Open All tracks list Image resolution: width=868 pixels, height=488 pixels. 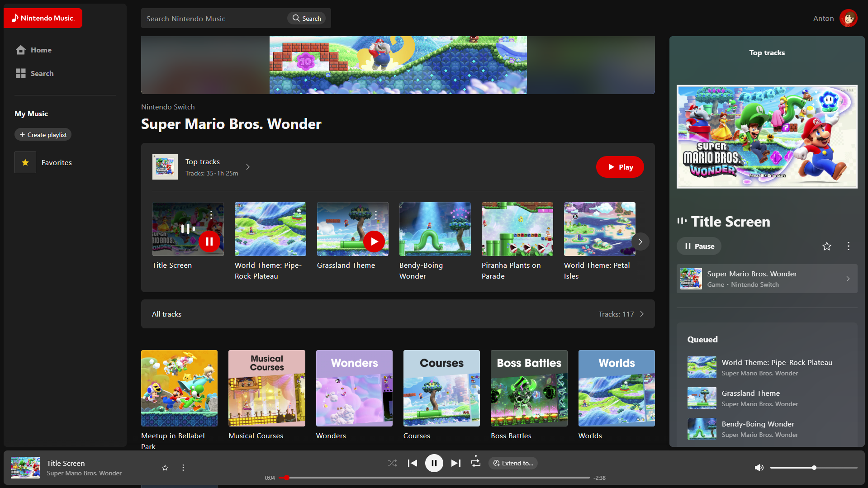pos(398,314)
